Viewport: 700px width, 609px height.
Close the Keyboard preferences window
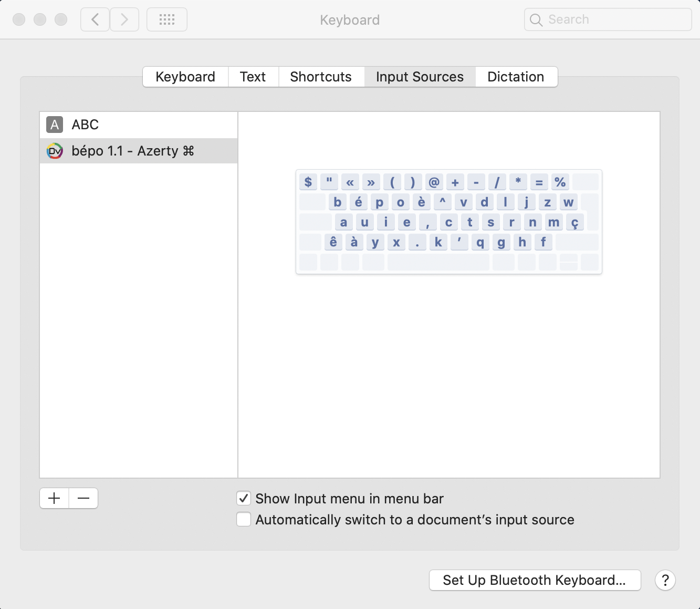coord(19,20)
